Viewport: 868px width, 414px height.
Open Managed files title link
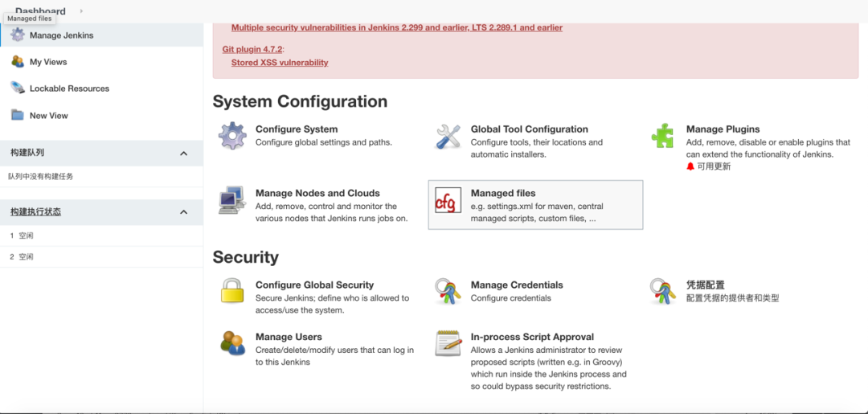[503, 193]
